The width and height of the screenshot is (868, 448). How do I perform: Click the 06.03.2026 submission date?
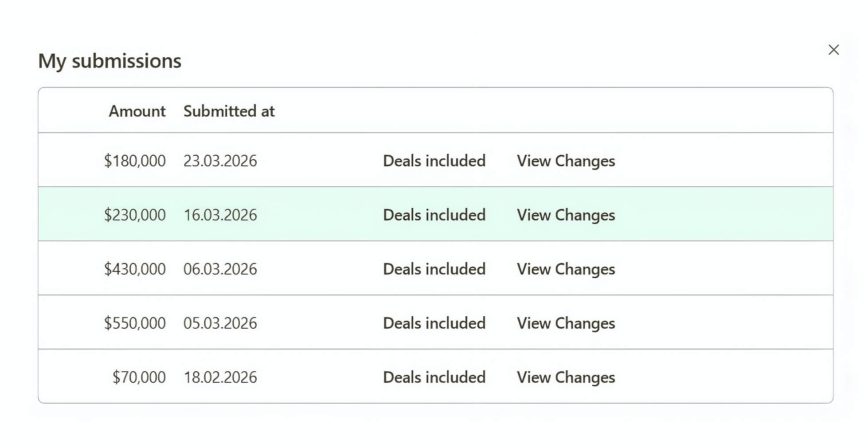(x=220, y=269)
